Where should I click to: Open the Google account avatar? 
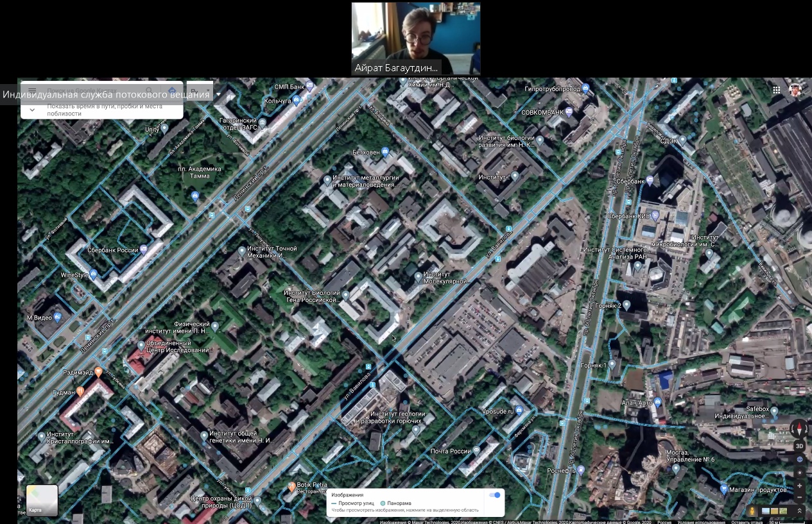pos(795,90)
